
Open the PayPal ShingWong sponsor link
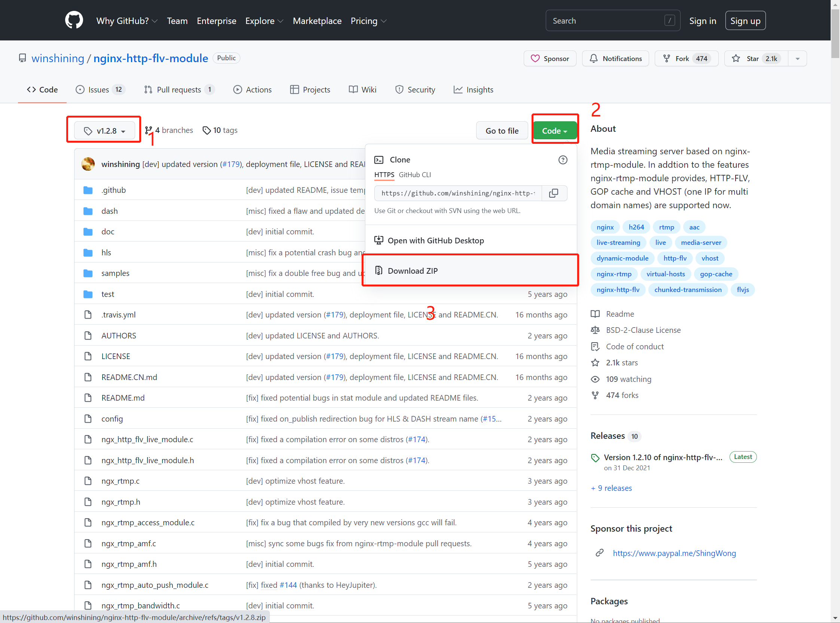tap(674, 553)
